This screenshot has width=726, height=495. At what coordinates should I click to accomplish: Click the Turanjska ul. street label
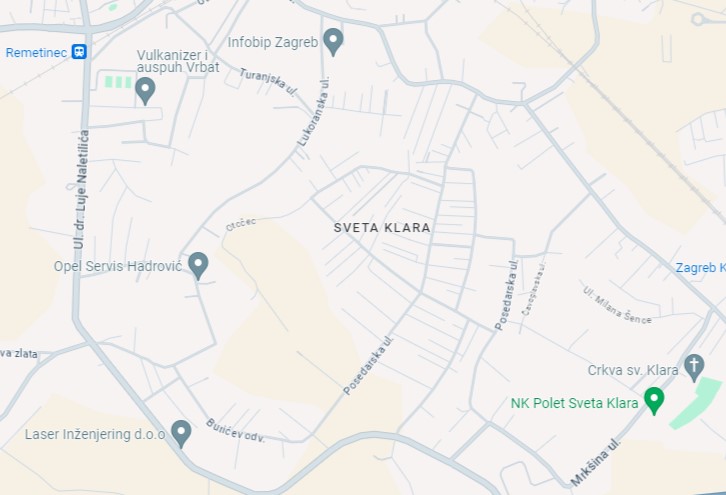tap(268, 82)
